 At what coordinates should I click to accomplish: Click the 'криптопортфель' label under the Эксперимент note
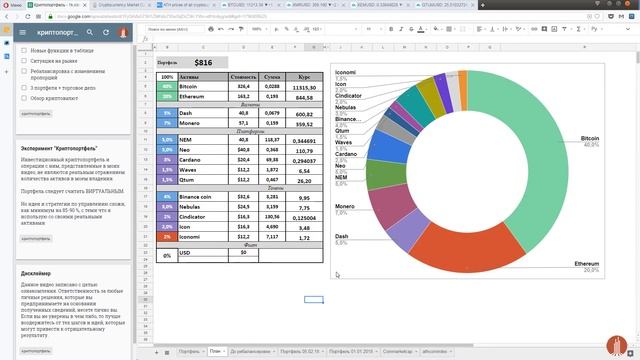click(36, 238)
